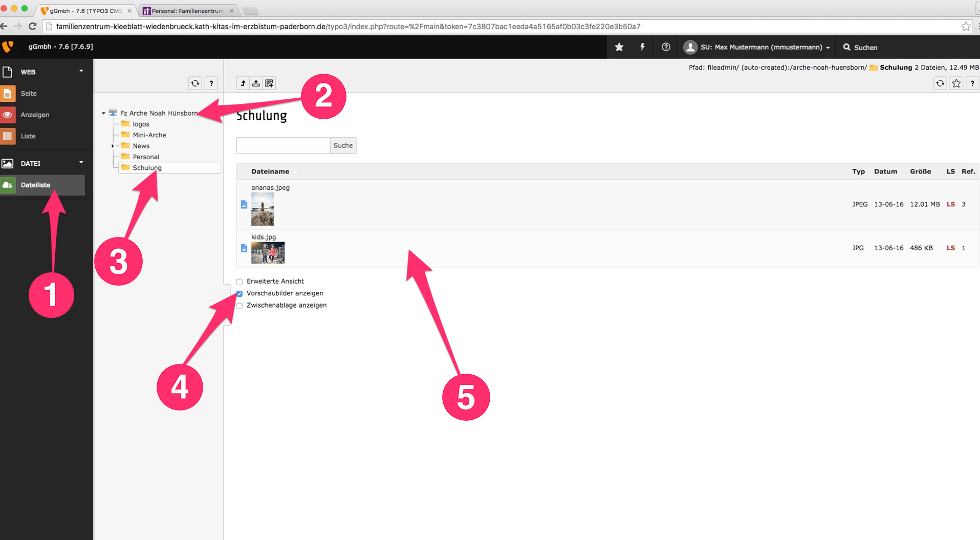Enable the Erweiterte Ansicht checkbox
Viewport: 980px width, 540px height.
click(239, 282)
